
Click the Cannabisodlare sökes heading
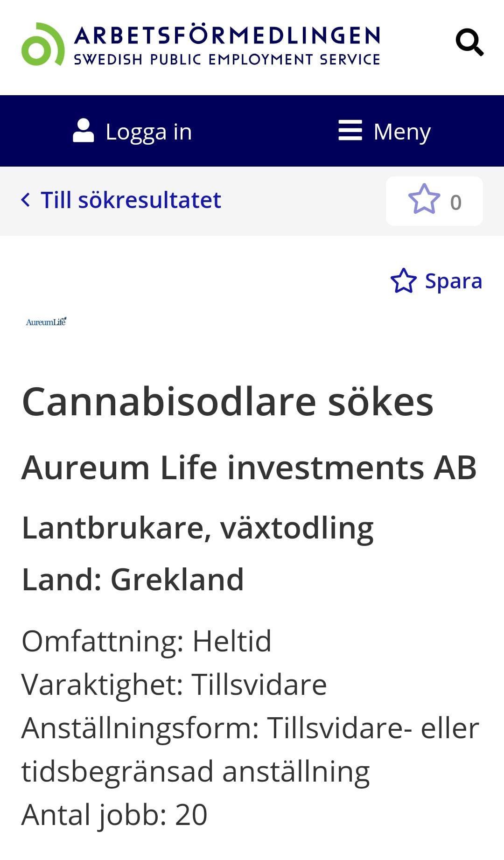228,401
